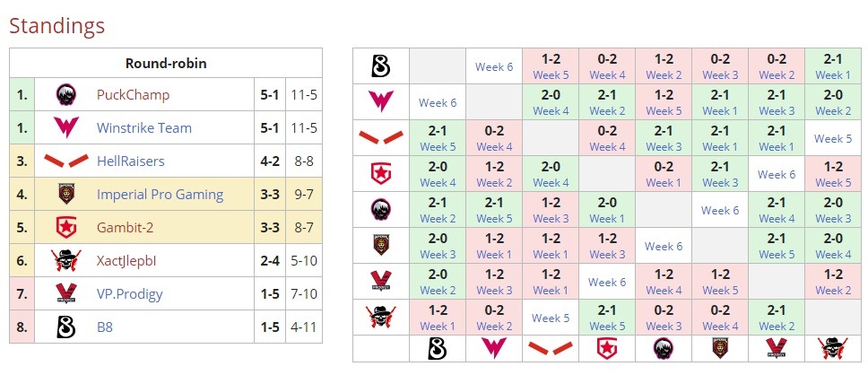
Task: Click the Winstrike Team logo in the standings list
Action: pos(65,128)
